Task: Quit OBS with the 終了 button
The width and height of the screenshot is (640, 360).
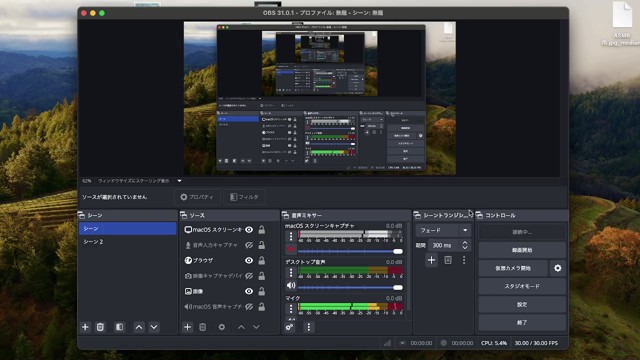Action: tap(522, 322)
